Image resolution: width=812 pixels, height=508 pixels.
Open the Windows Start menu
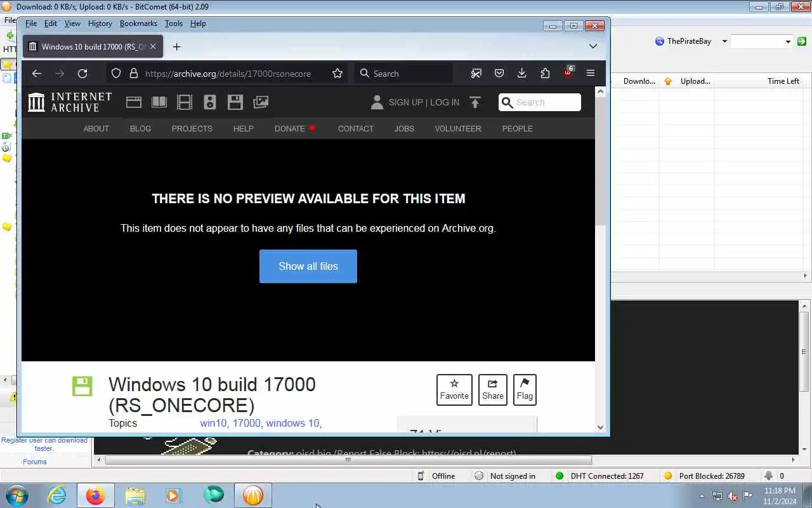[16, 495]
